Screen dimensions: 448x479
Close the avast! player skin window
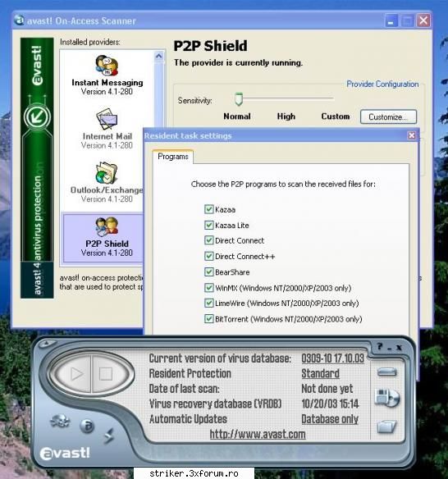tap(399, 348)
